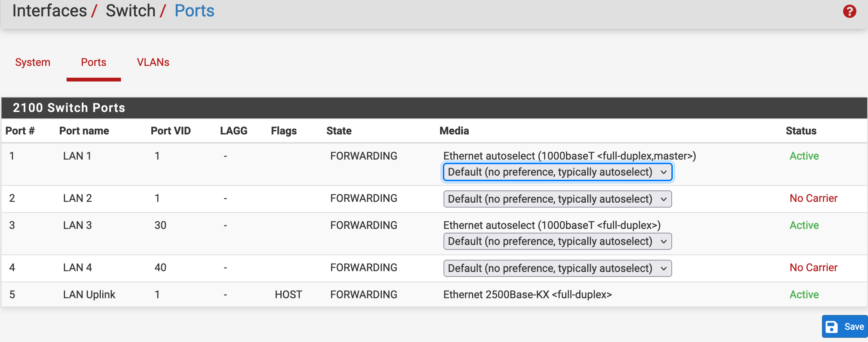Switch to the System tab
The width and height of the screenshot is (868, 342).
pyautogui.click(x=33, y=62)
